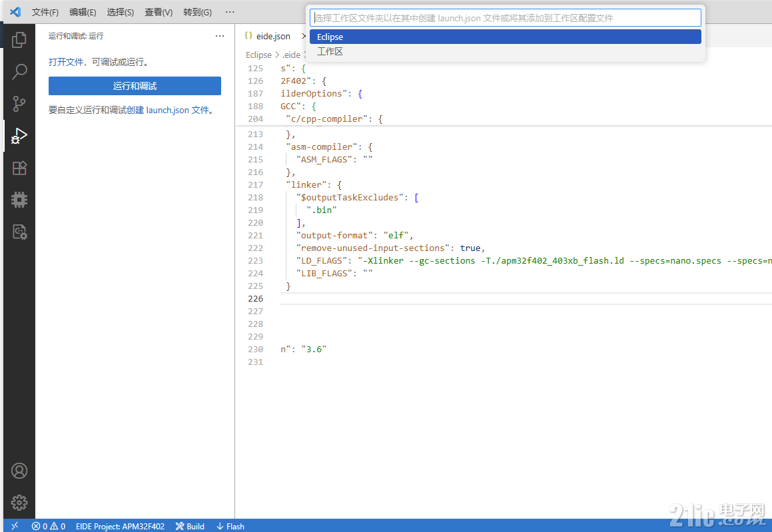Screen dimensions: 772x532
Task: Open the 转到(G) menu
Action: click(197, 12)
